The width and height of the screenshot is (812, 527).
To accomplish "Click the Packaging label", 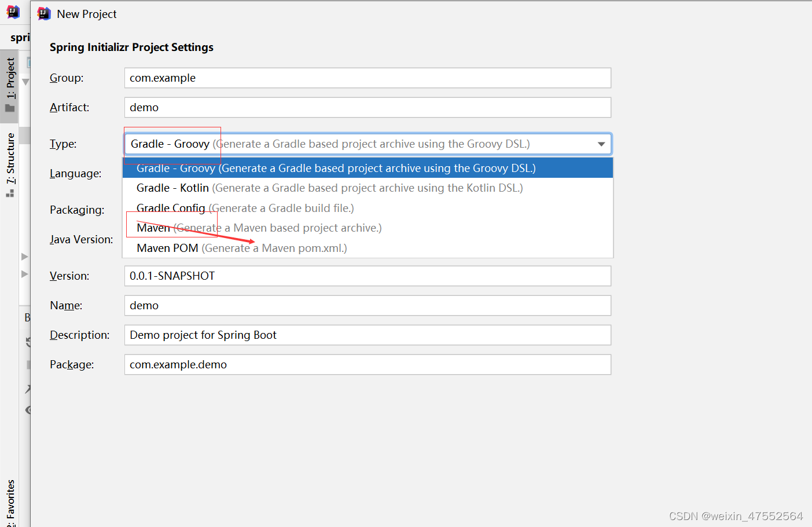I will (x=77, y=210).
